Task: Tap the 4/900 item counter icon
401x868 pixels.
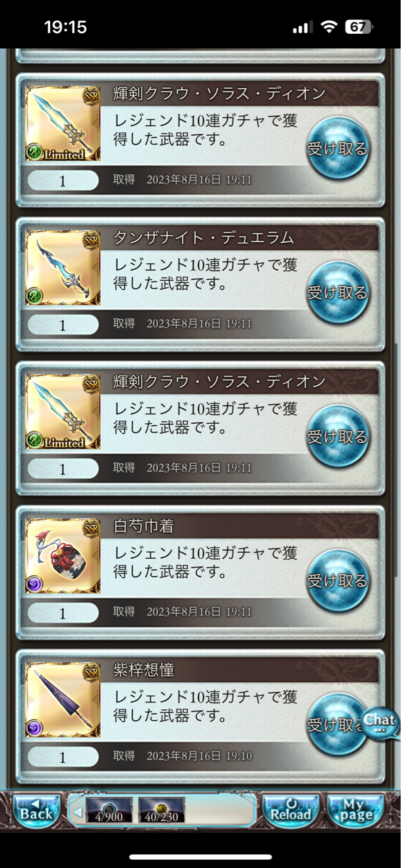Action: [x=109, y=810]
